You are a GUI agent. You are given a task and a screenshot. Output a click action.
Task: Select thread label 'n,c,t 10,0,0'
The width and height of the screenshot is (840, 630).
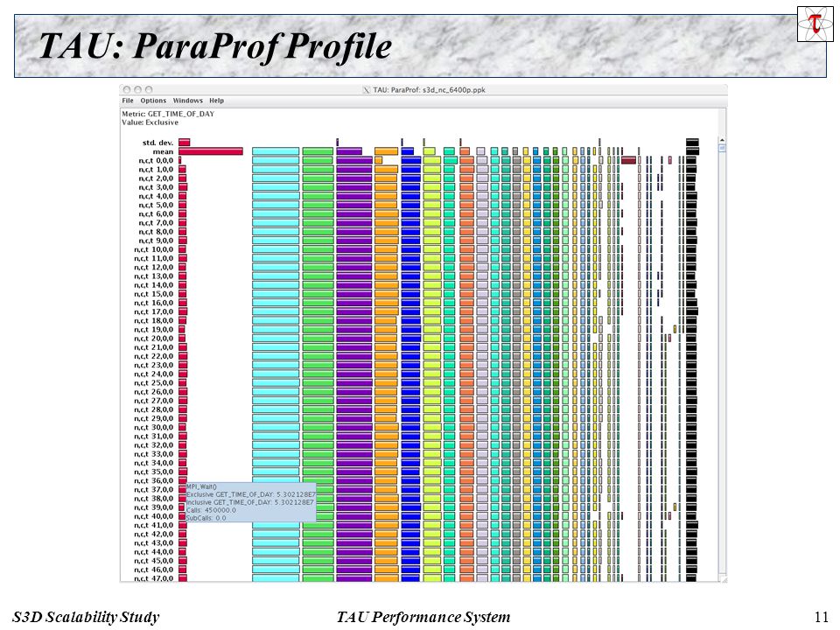click(x=154, y=249)
